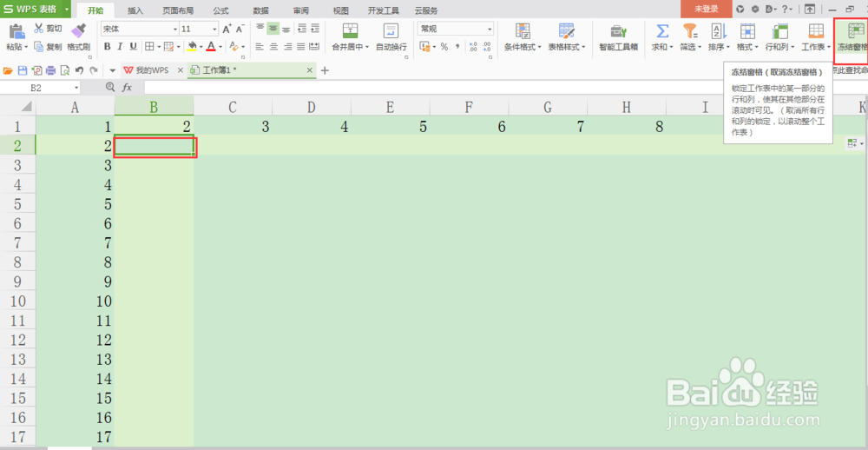Toggle italic formatting

click(x=121, y=47)
